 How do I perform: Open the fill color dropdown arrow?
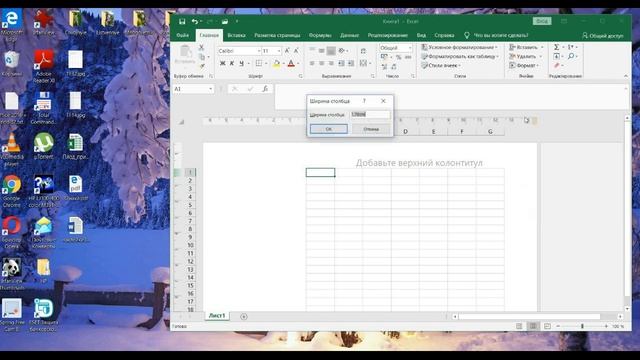pyautogui.click(x=283, y=64)
